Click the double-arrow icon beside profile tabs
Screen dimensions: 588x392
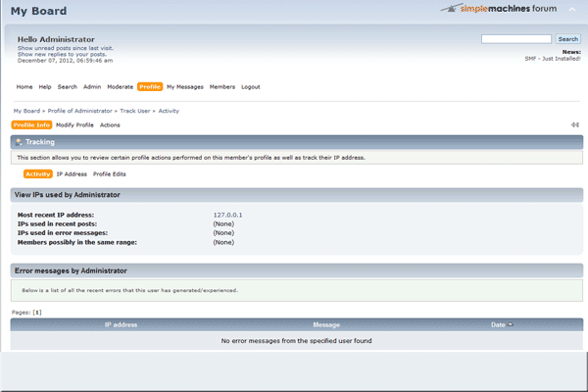point(575,124)
